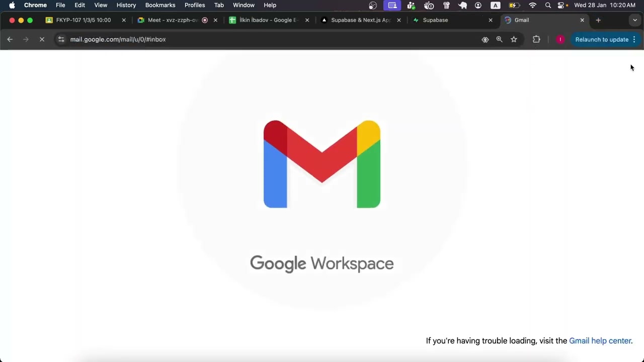Viewport: 644px width, 362px height.
Task: Open the View menu
Action: click(101, 5)
